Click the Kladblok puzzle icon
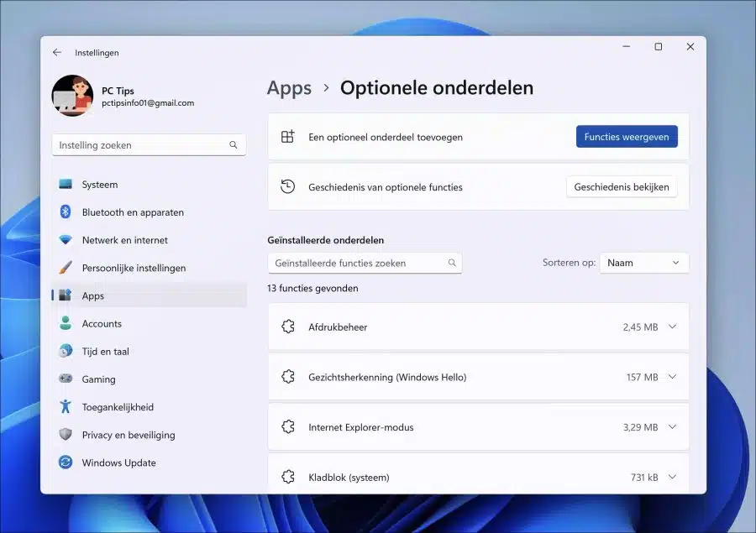The image size is (756, 533). point(288,477)
